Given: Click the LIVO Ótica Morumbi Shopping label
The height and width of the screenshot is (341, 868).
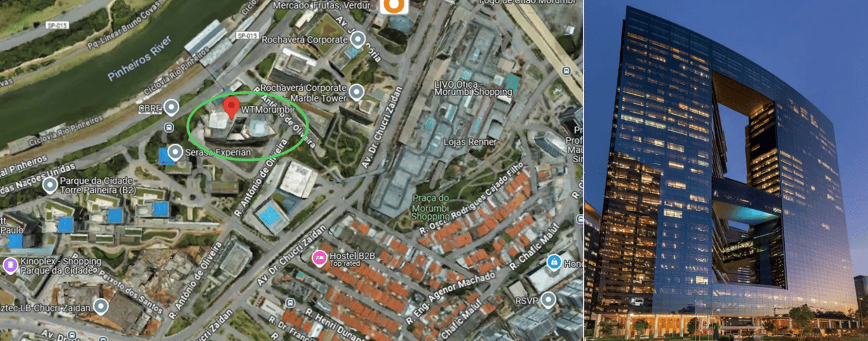Looking at the screenshot, I should pos(473,88).
